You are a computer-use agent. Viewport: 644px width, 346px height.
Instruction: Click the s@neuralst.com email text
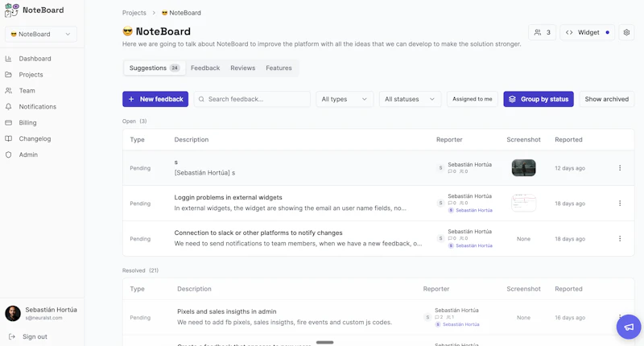coord(43,318)
